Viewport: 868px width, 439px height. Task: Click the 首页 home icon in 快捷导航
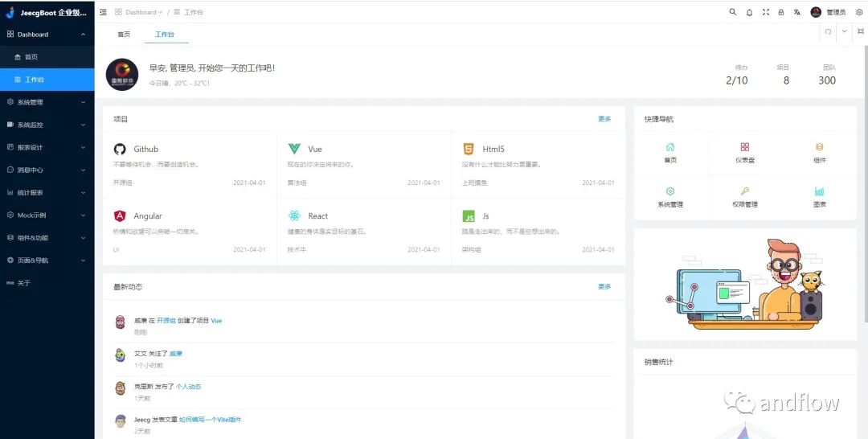click(670, 147)
